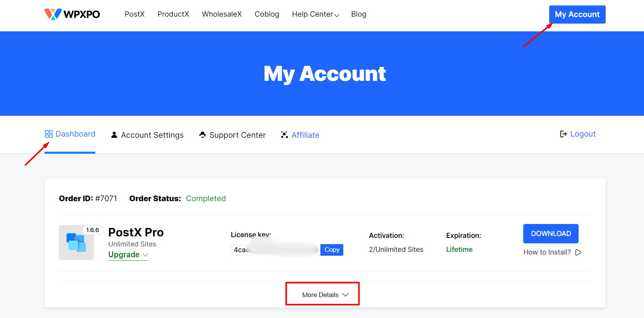
Task: Click the Dashboard grid icon
Action: click(49, 134)
